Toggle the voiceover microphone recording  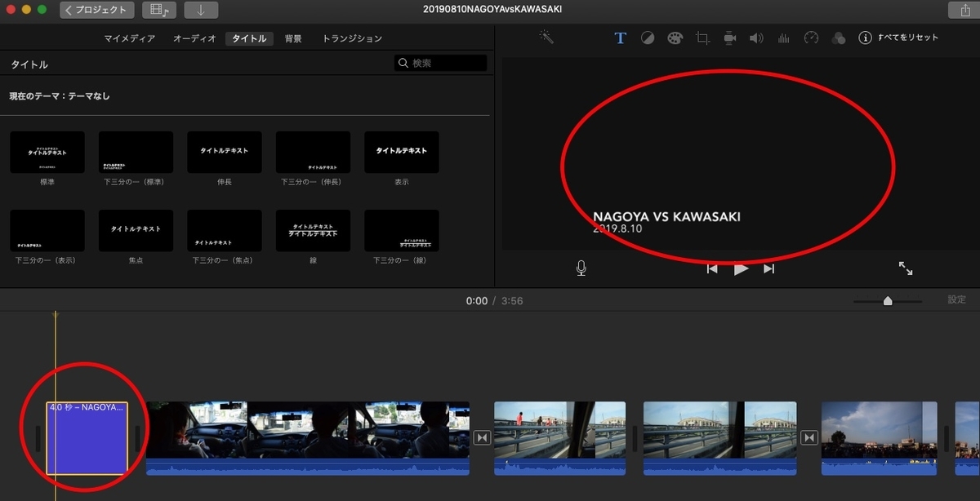[581, 268]
